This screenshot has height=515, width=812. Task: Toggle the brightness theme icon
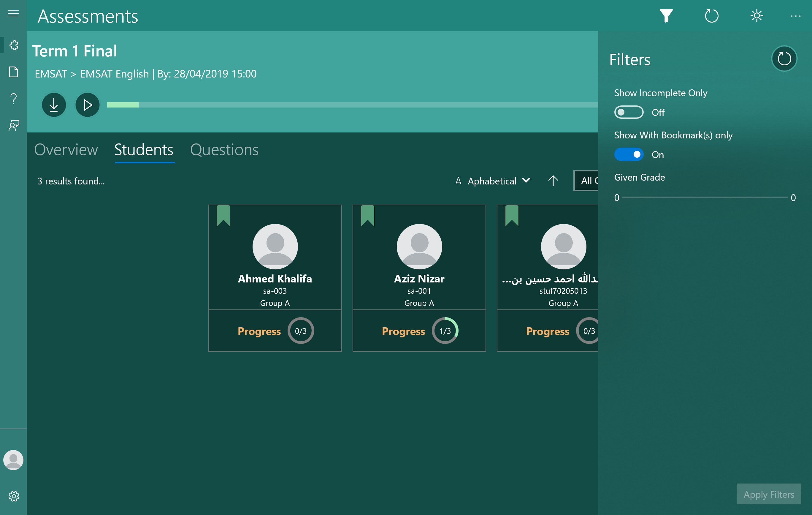[x=757, y=16]
